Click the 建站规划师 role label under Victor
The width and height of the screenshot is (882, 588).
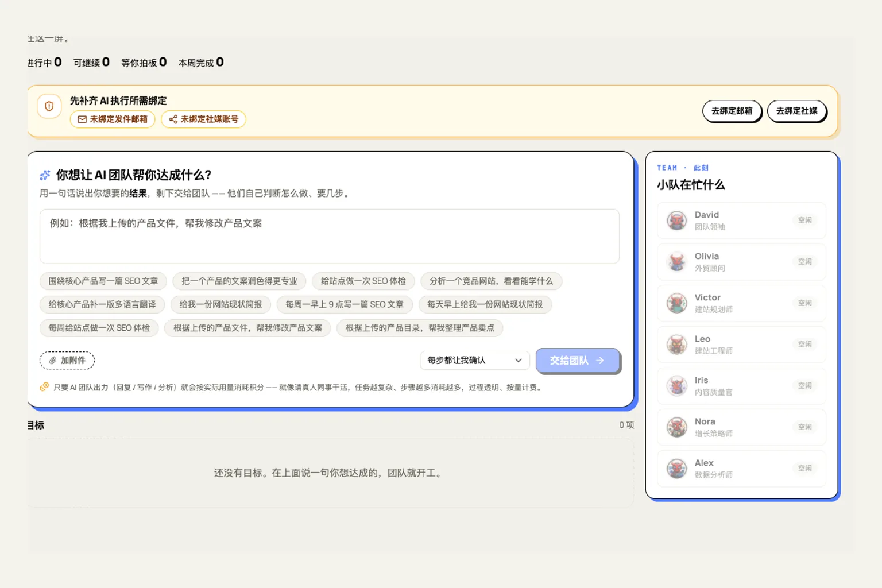(x=714, y=310)
